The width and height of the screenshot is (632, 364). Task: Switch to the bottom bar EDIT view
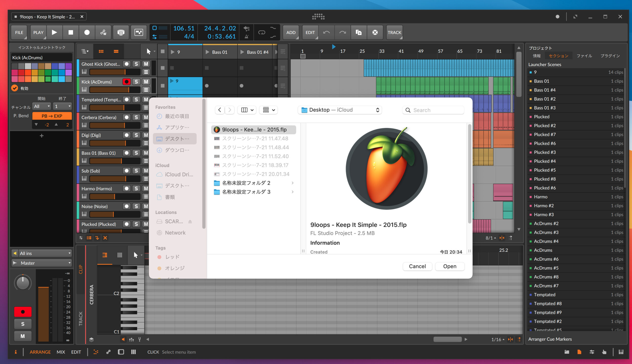click(76, 352)
